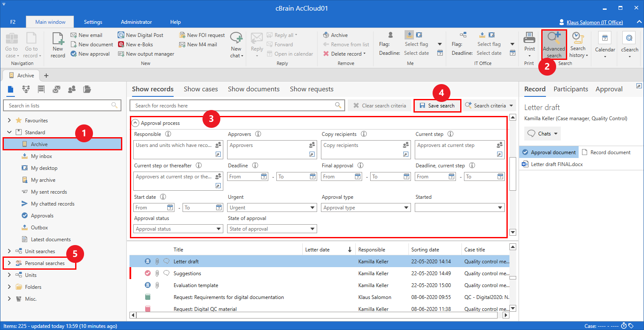The width and height of the screenshot is (644, 330).
Task: Open the Urgent dropdown
Action: pyautogui.click(x=312, y=208)
